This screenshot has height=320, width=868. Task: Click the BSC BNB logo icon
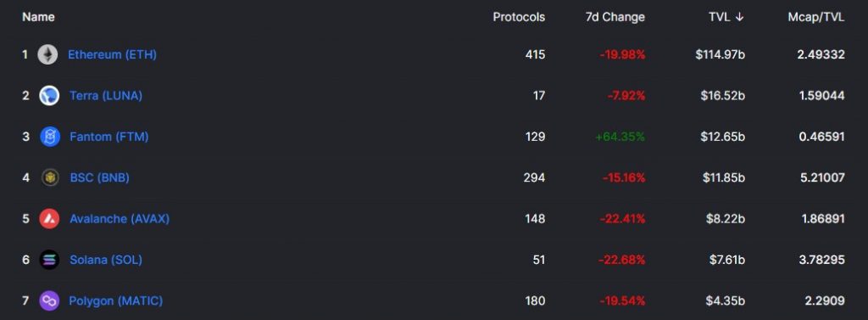(50, 177)
